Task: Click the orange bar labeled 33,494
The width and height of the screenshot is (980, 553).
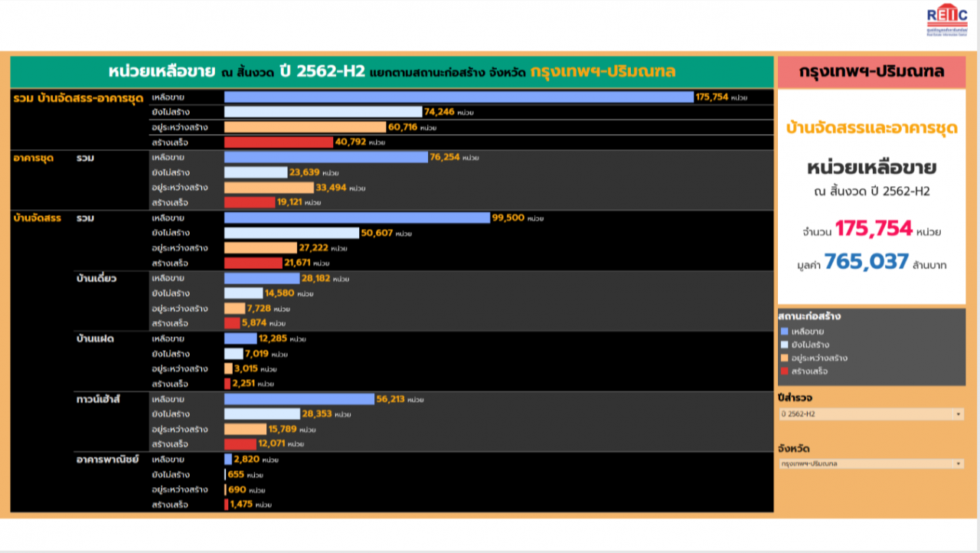Action: 269,188
